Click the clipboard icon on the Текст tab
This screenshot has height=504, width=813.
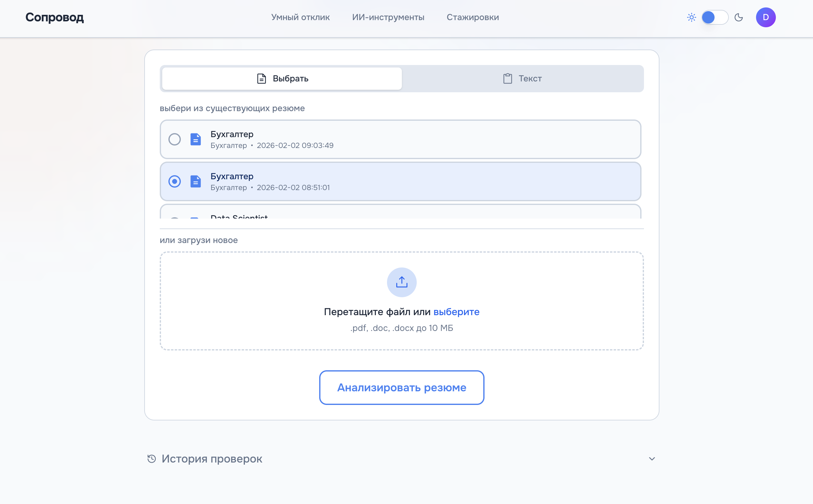coord(507,78)
